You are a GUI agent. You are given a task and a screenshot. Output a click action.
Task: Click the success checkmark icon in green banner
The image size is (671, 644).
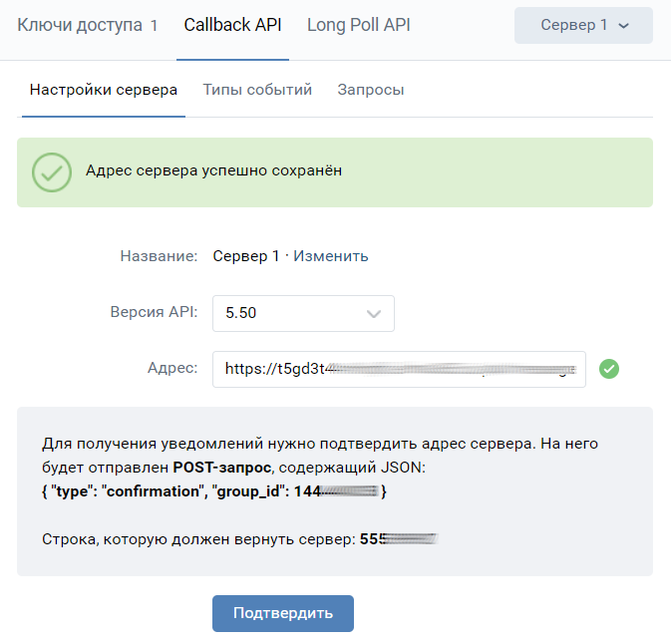[x=52, y=171]
